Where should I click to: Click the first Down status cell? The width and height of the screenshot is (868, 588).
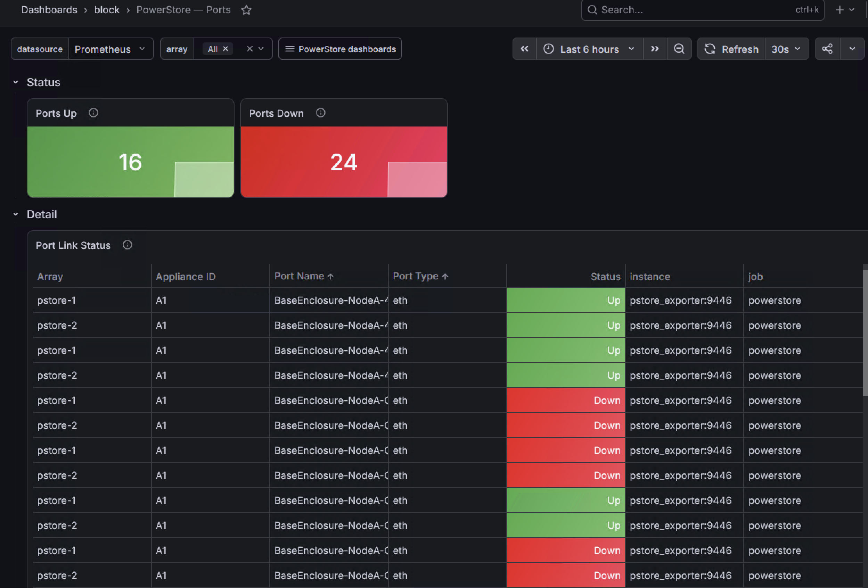[x=565, y=400]
